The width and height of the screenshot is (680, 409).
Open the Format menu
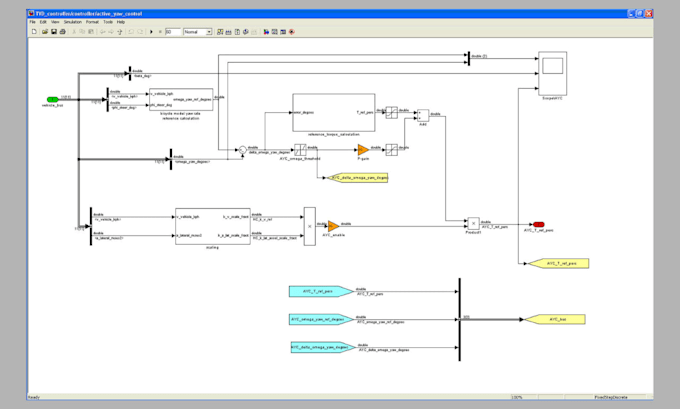(x=92, y=22)
